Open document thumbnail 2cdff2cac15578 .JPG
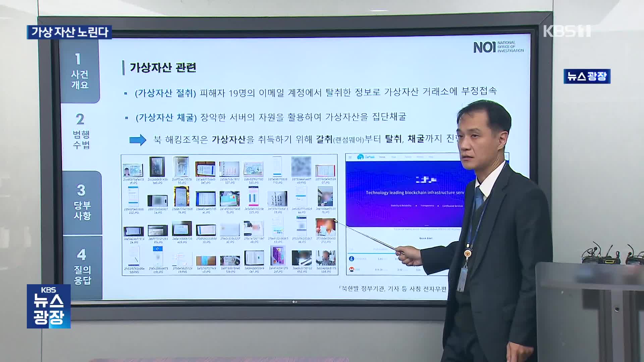 181,167
